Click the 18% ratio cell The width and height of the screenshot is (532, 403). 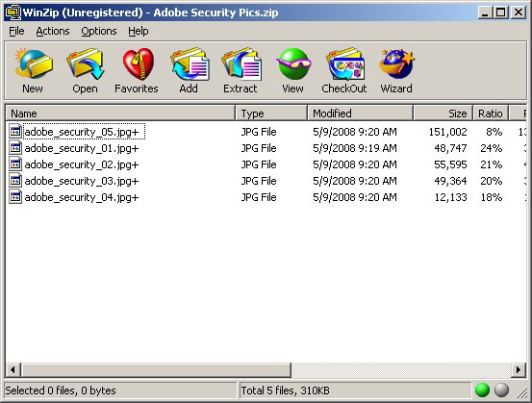492,197
